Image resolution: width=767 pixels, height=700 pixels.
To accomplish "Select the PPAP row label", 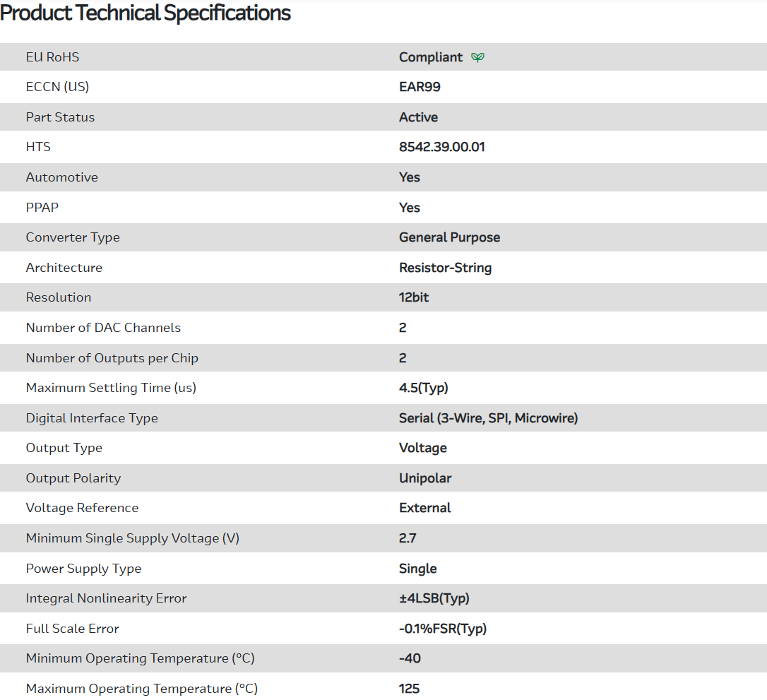I will [42, 208].
